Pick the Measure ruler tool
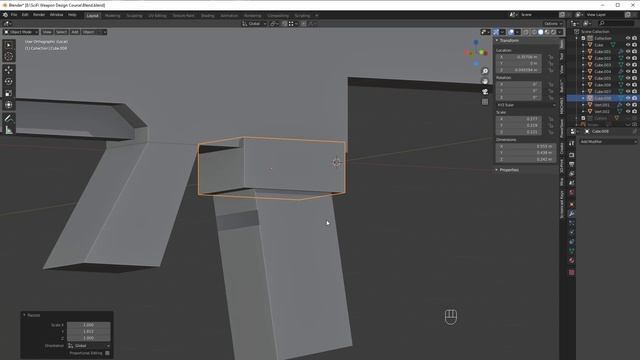The height and width of the screenshot is (360, 640). (x=9, y=130)
